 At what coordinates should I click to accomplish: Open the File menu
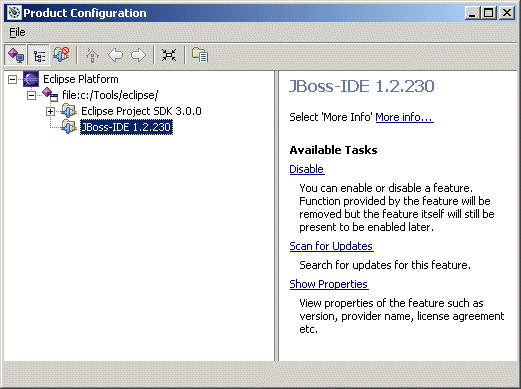(x=17, y=32)
